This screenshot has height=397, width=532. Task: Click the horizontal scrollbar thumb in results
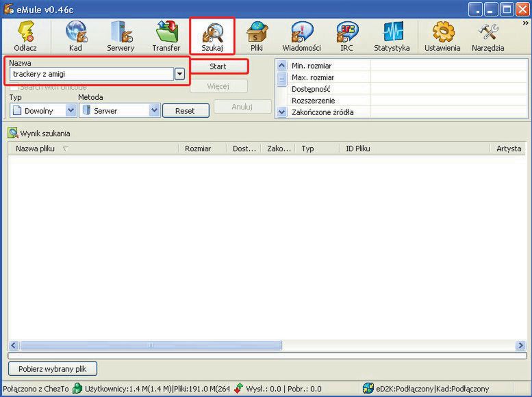point(151,346)
